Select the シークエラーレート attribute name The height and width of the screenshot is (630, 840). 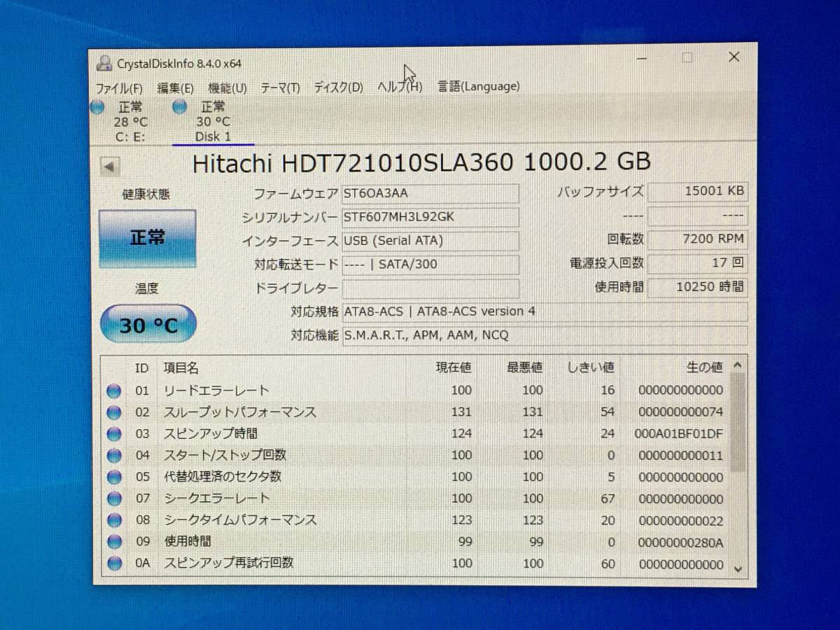click(217, 498)
